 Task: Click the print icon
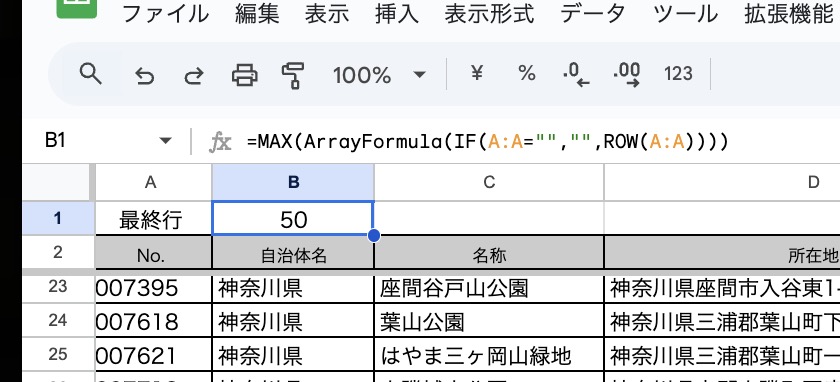tap(244, 75)
